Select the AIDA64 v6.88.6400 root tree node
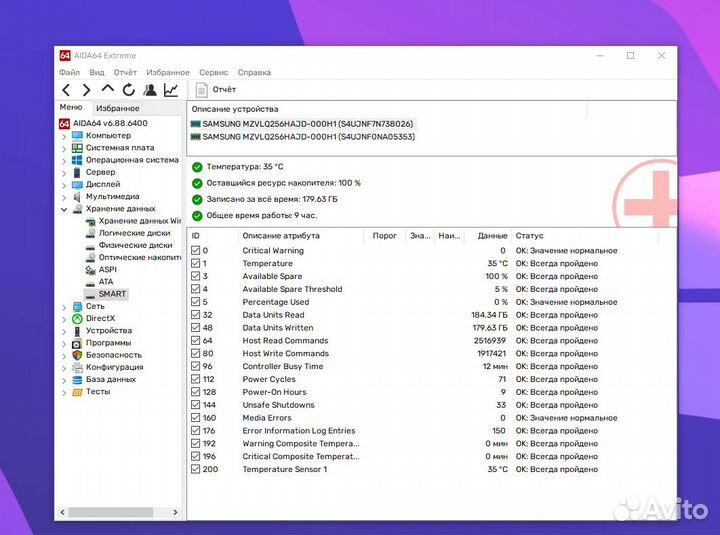The image size is (720, 535). coord(104,123)
